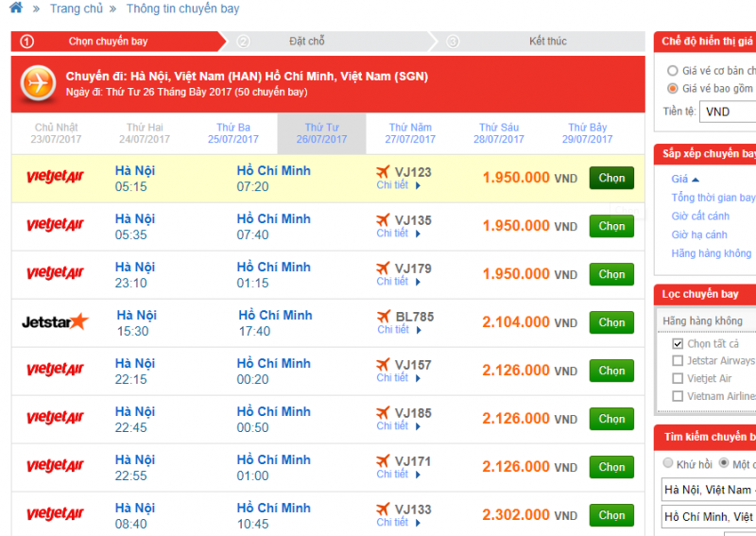Viewport: 756px width, 536px height.
Task: Check the Vietnam Airlines filter checkbox
Action: (678, 396)
